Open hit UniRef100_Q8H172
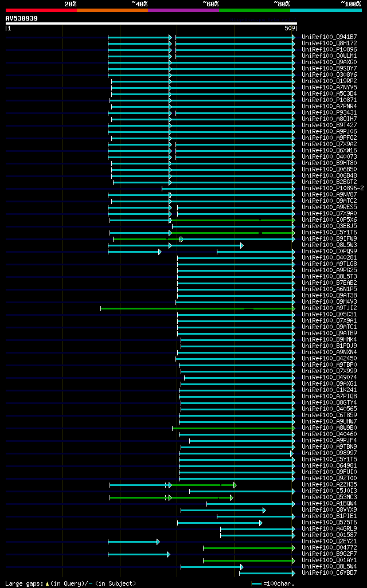367x588 pixels. pos(330,44)
